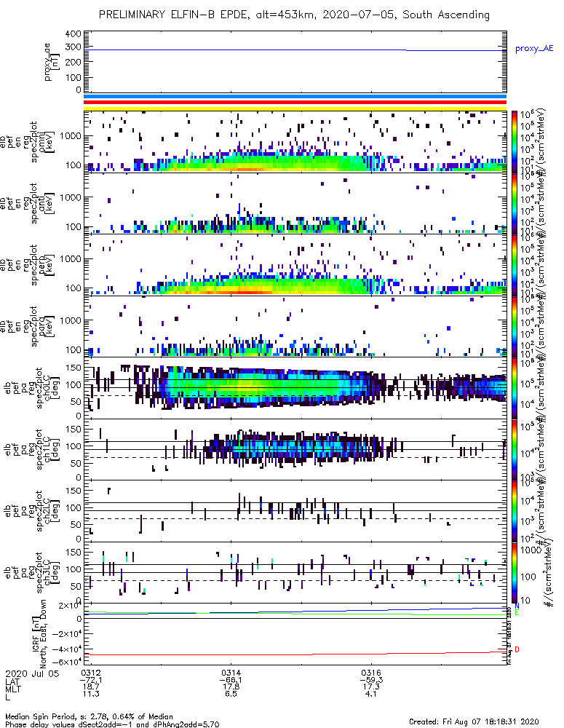
Task: Click the "proxy_ae [nT]" y-axis label
Action: click(x=52, y=62)
